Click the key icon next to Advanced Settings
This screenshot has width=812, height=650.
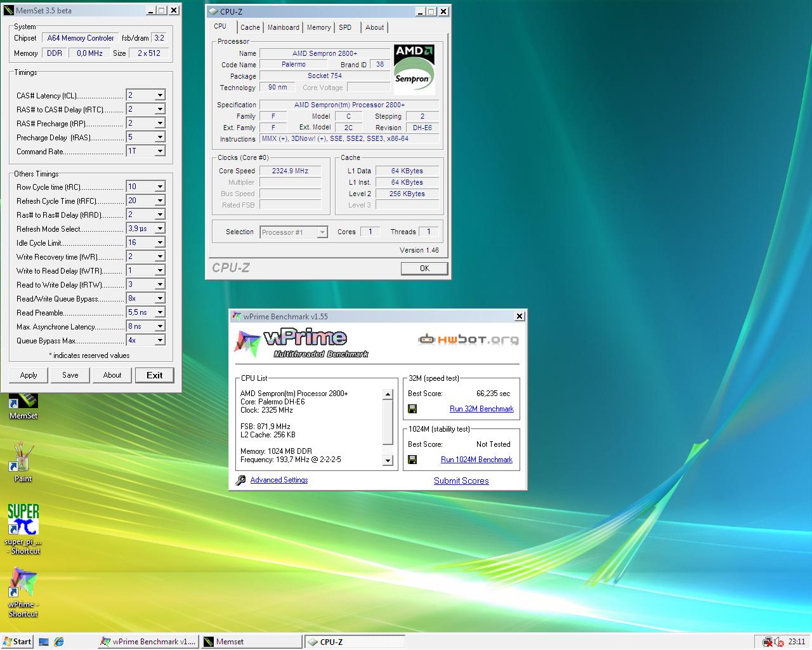[x=240, y=481]
